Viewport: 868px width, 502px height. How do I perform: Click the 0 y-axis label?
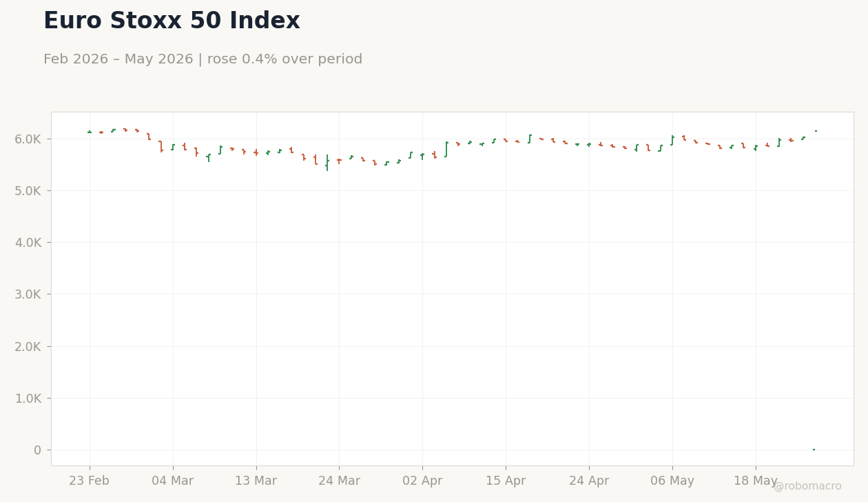pos(38,450)
